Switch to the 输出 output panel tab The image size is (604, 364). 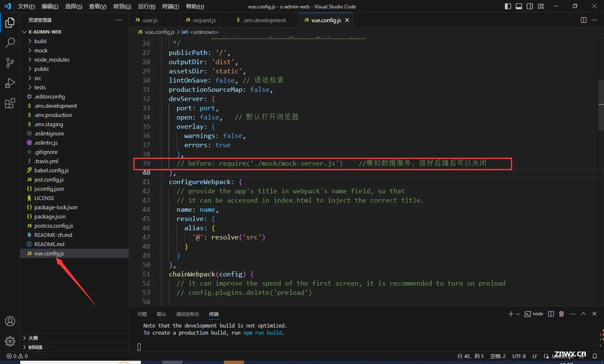(161, 314)
